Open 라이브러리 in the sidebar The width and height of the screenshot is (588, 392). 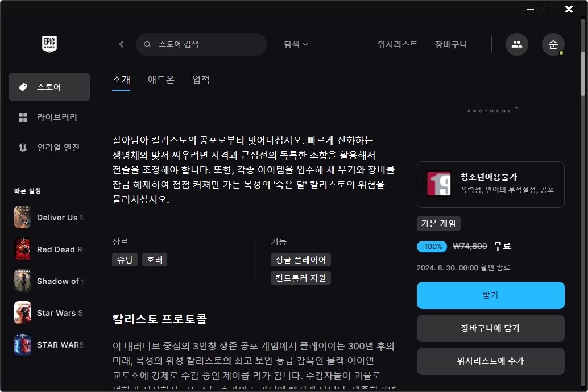click(x=49, y=117)
